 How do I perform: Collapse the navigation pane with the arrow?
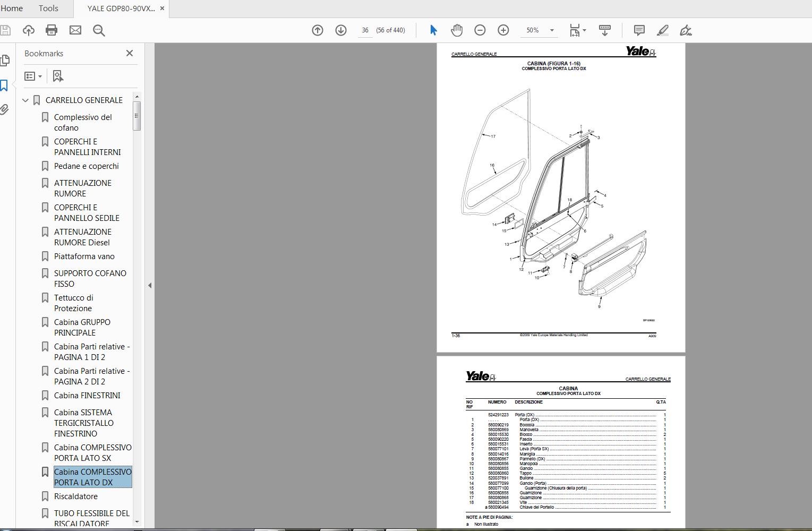[150, 285]
